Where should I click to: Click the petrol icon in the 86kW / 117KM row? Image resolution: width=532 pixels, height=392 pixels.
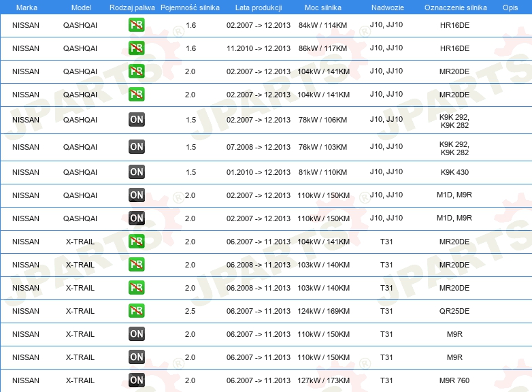[x=136, y=48]
